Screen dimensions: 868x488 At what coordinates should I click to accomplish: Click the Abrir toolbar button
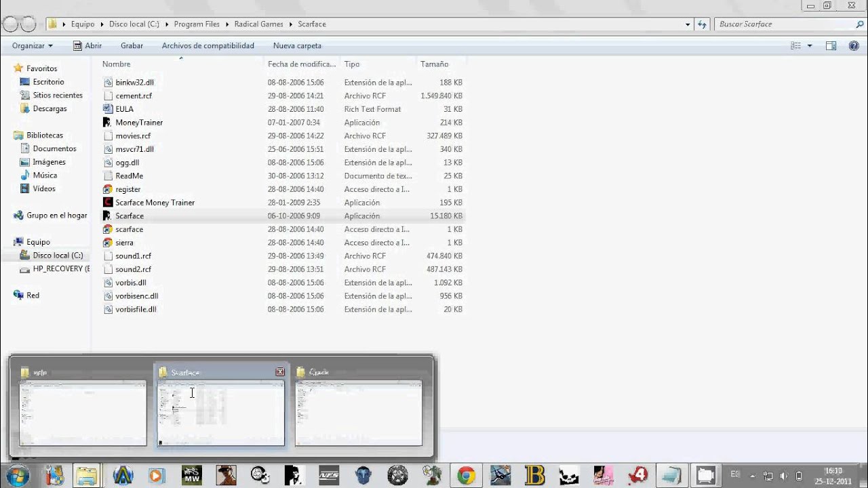[x=87, y=45]
